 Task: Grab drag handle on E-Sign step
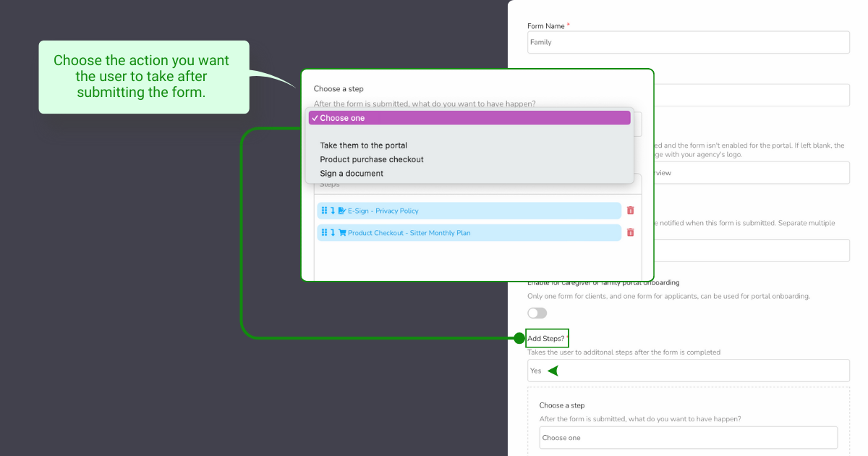pyautogui.click(x=324, y=211)
